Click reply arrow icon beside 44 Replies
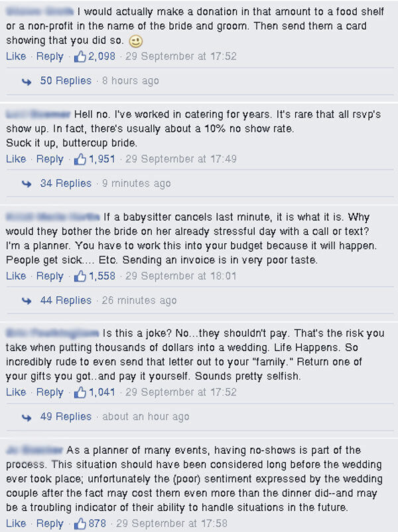 tap(27, 301)
